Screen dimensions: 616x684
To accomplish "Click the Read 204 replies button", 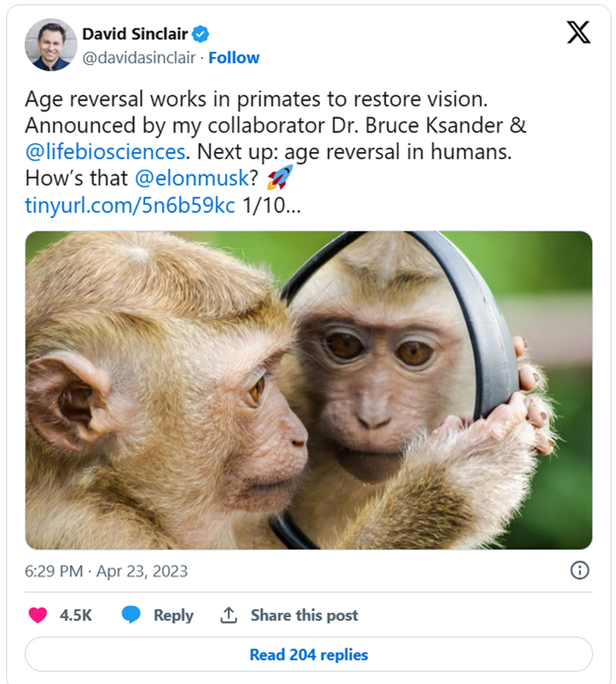I will pos(308,654).
